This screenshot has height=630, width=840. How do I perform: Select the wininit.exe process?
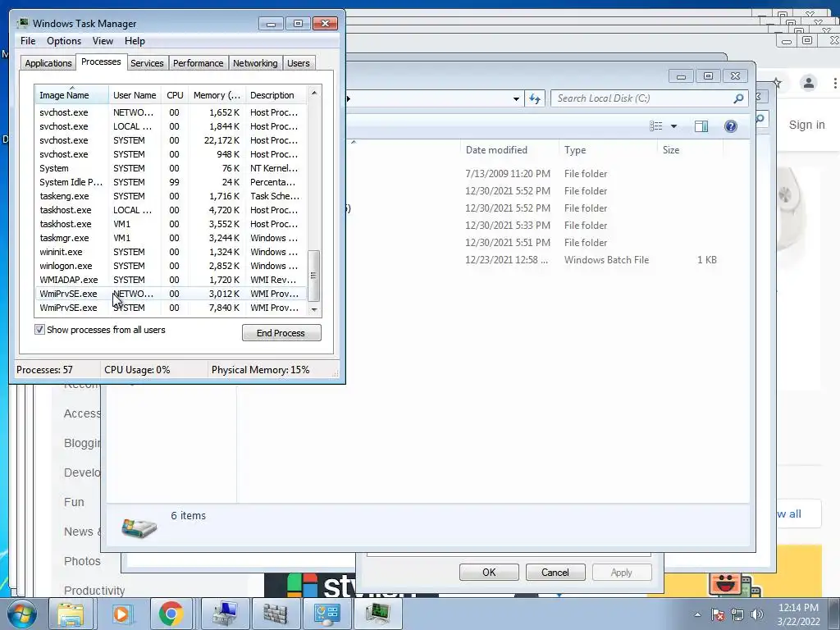tap(171, 252)
